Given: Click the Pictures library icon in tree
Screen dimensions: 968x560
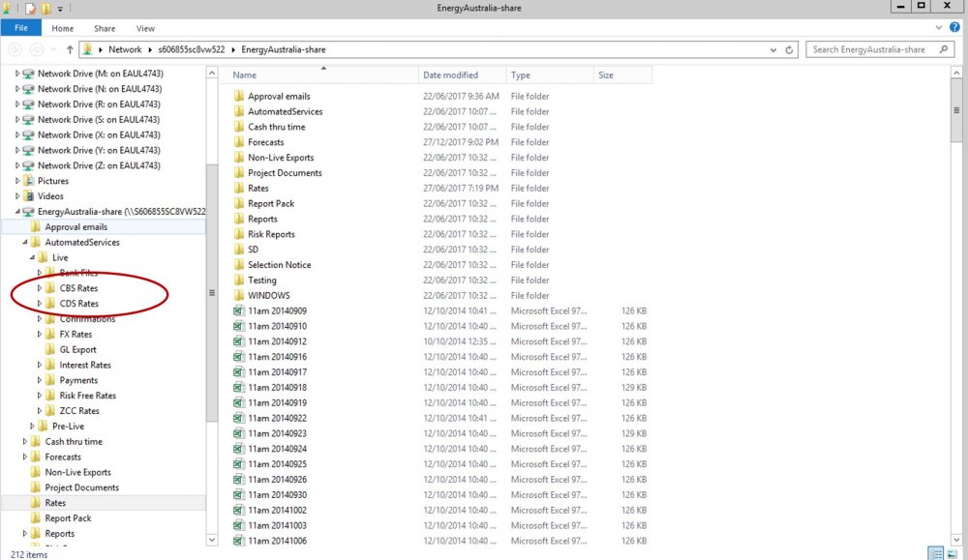Looking at the screenshot, I should (28, 181).
